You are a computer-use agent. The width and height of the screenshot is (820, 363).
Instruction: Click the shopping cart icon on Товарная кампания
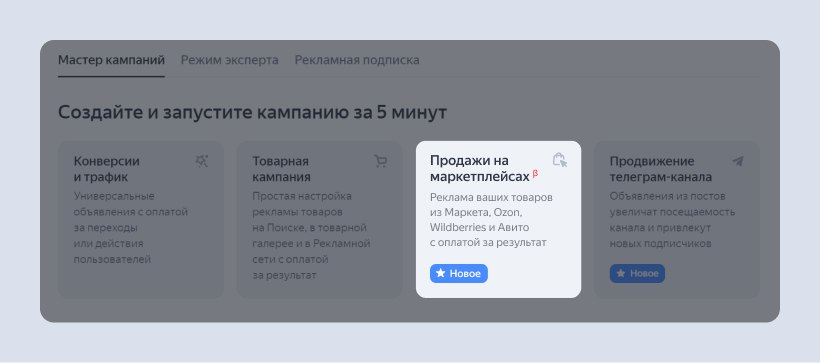(x=381, y=161)
